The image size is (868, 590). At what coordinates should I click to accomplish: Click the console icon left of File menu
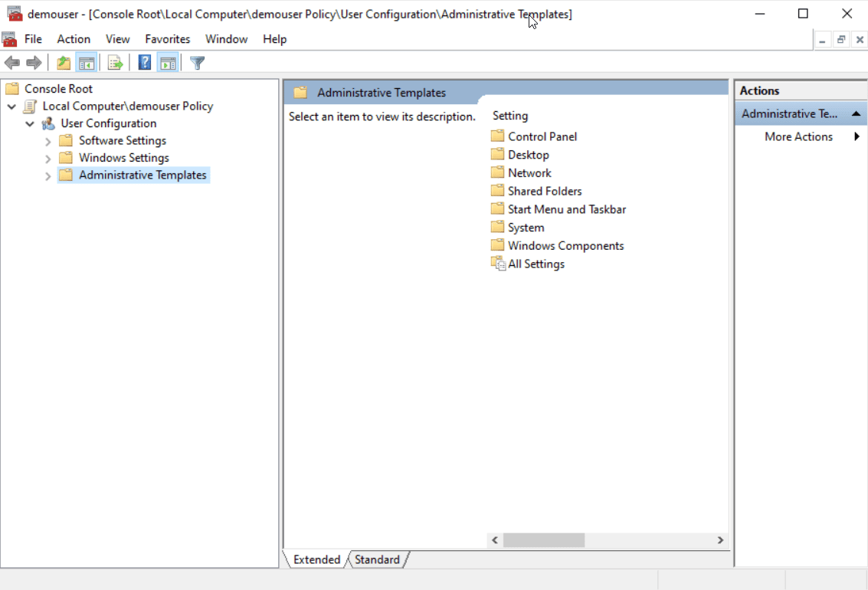(9, 39)
